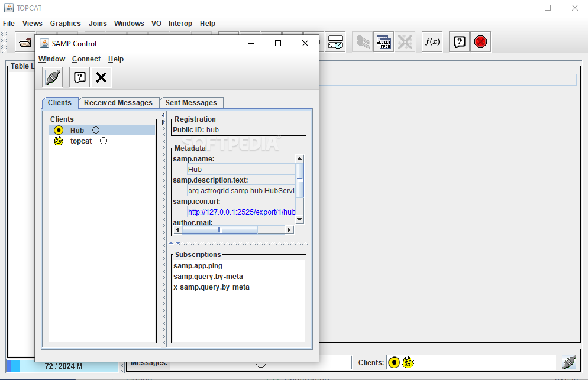The width and height of the screenshot is (588, 380).
Task: Open the Connect menu in SAMP Control
Action: 86,59
